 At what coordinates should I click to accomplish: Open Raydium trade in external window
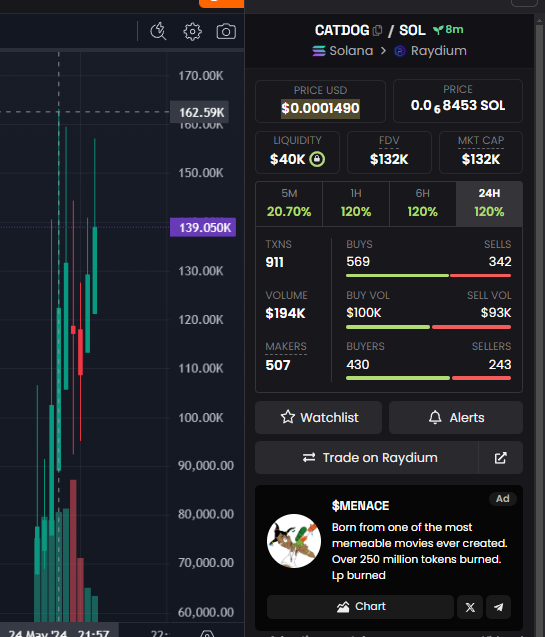[x=500, y=457]
